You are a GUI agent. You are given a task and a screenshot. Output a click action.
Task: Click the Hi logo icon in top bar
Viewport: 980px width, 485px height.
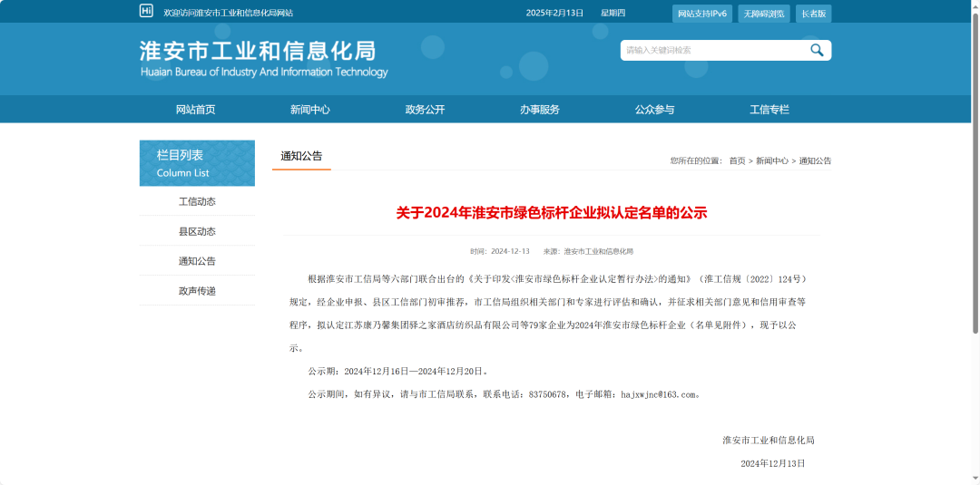[146, 11]
